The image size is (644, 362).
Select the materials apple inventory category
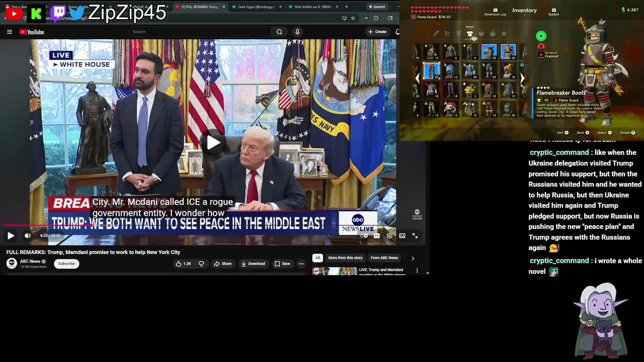481,34
